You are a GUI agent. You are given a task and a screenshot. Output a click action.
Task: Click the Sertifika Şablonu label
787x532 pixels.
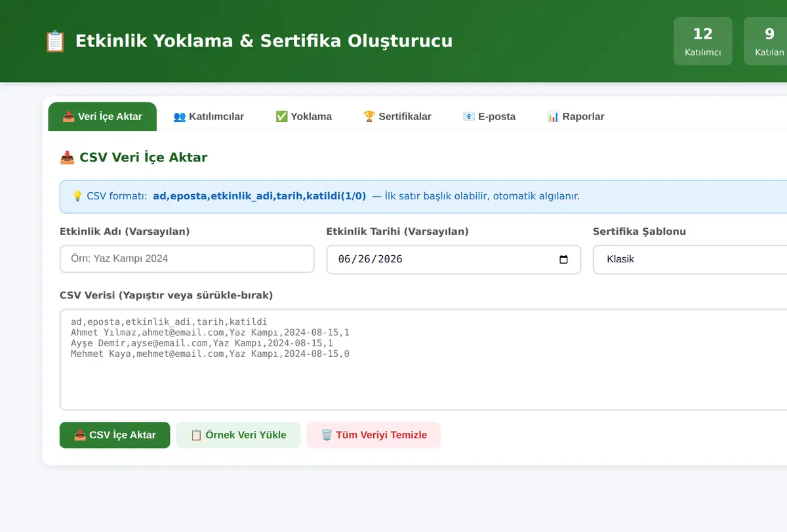(639, 232)
